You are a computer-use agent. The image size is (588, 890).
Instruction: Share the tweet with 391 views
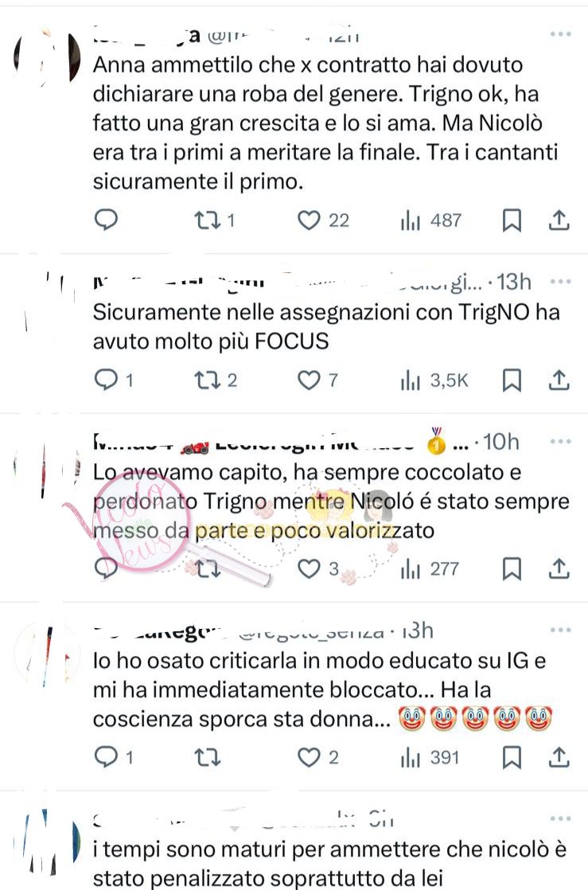pos(559,757)
